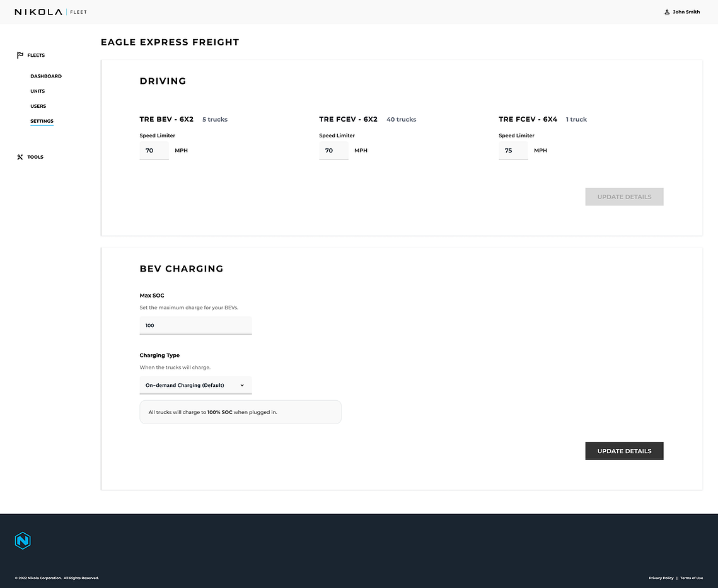Click Update Details in BEV Charging panel
Screen dimensions: 718x588
[624, 451]
